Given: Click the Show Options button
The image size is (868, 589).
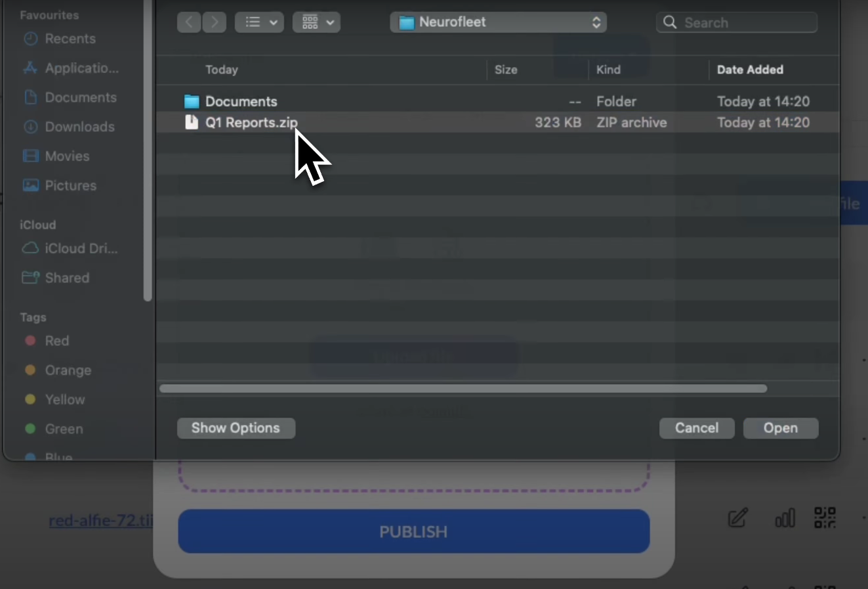Looking at the screenshot, I should pos(236,428).
